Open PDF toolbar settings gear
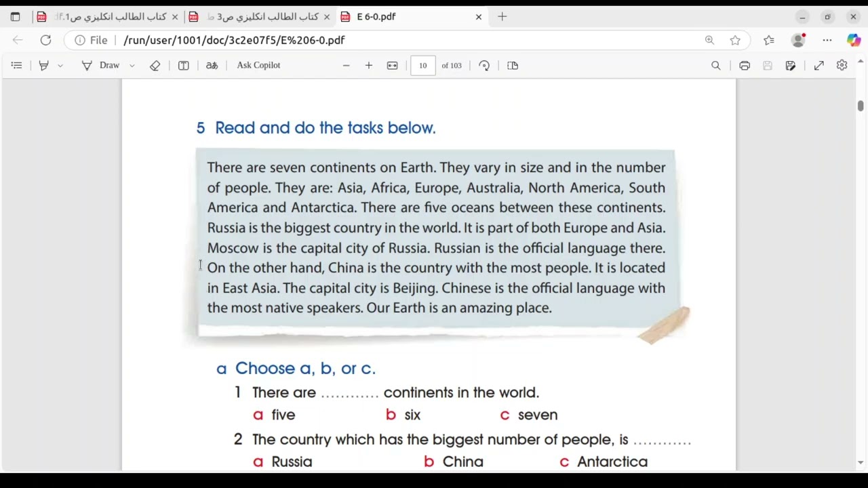The height and width of the screenshot is (488, 868). [x=842, y=65]
